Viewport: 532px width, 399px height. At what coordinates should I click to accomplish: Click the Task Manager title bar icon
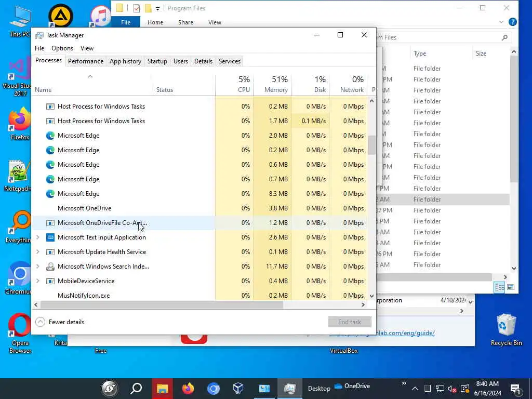click(39, 35)
